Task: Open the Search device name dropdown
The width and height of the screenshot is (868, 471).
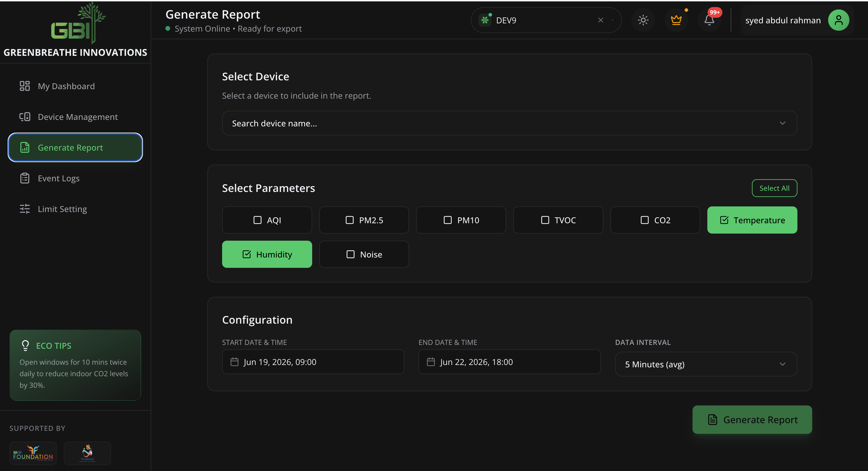Action: (509, 123)
